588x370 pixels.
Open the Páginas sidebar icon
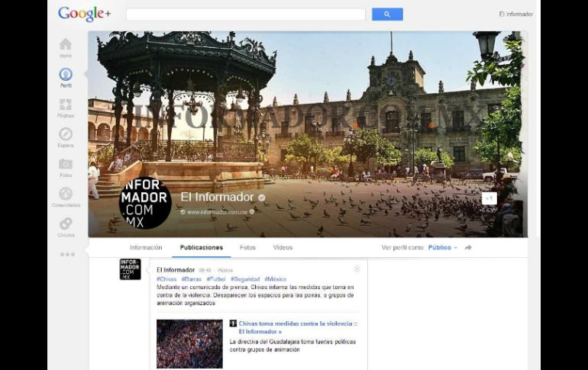tap(66, 105)
